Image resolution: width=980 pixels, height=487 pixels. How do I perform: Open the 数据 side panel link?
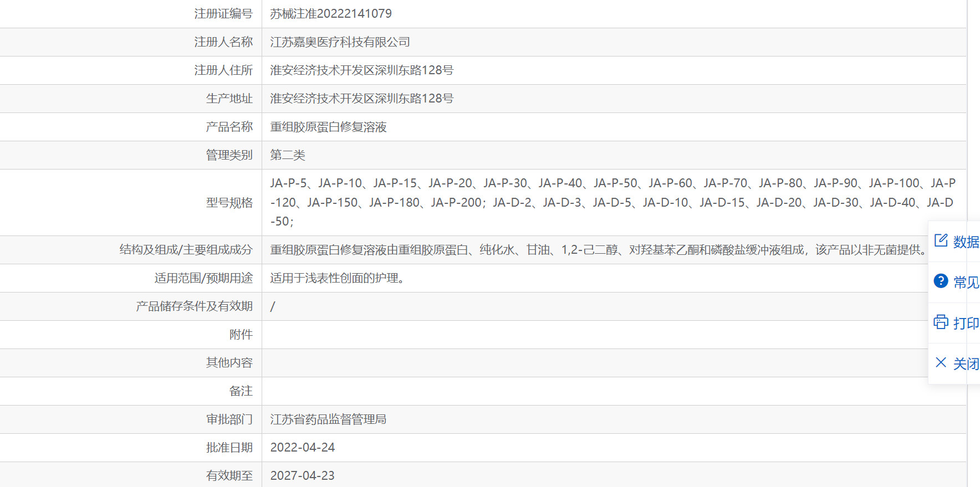click(x=966, y=242)
